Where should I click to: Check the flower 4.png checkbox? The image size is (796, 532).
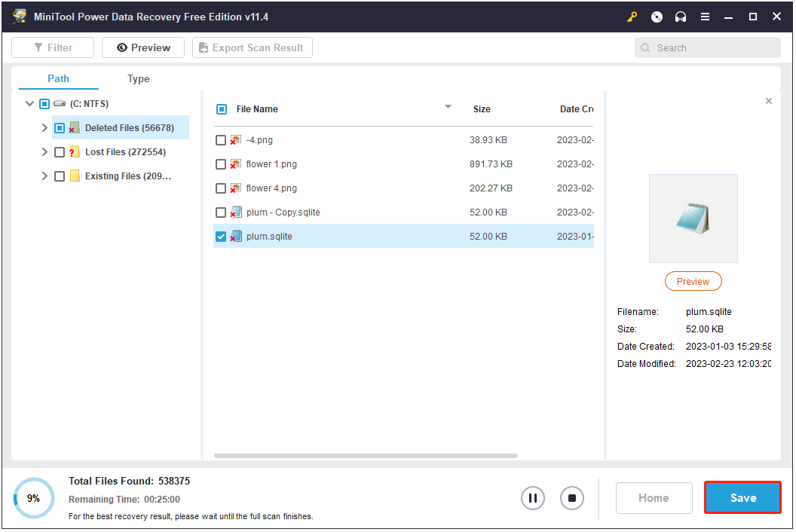click(221, 188)
